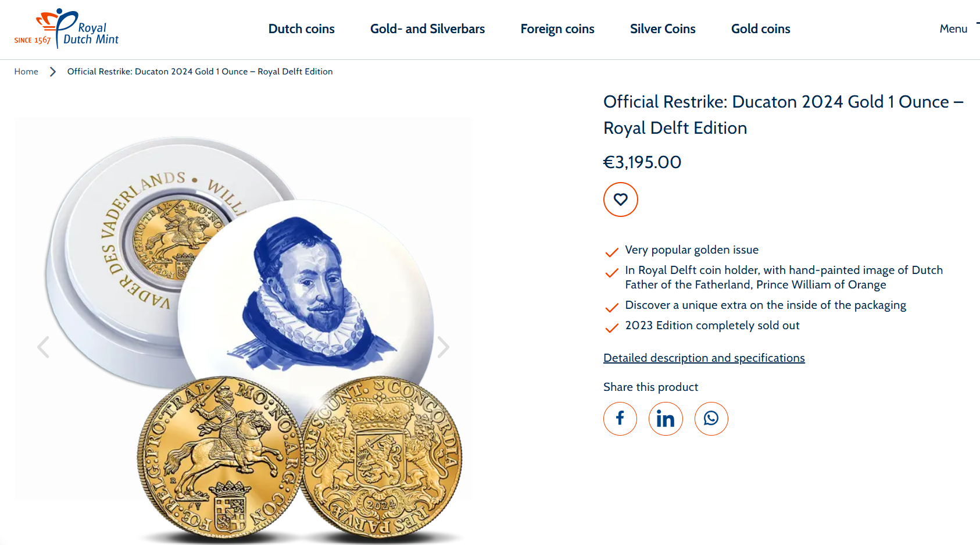Click the breadcrumb for Ducaton 2024 Gold

tap(200, 72)
